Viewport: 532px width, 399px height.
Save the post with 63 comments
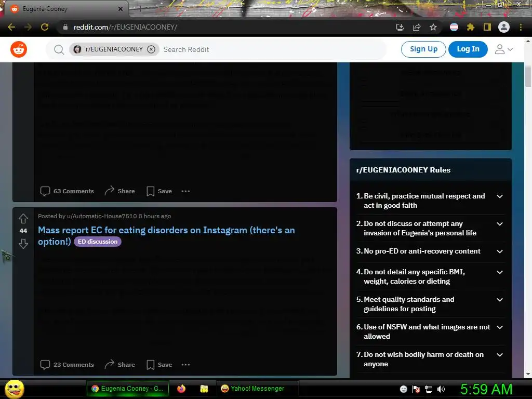click(159, 191)
